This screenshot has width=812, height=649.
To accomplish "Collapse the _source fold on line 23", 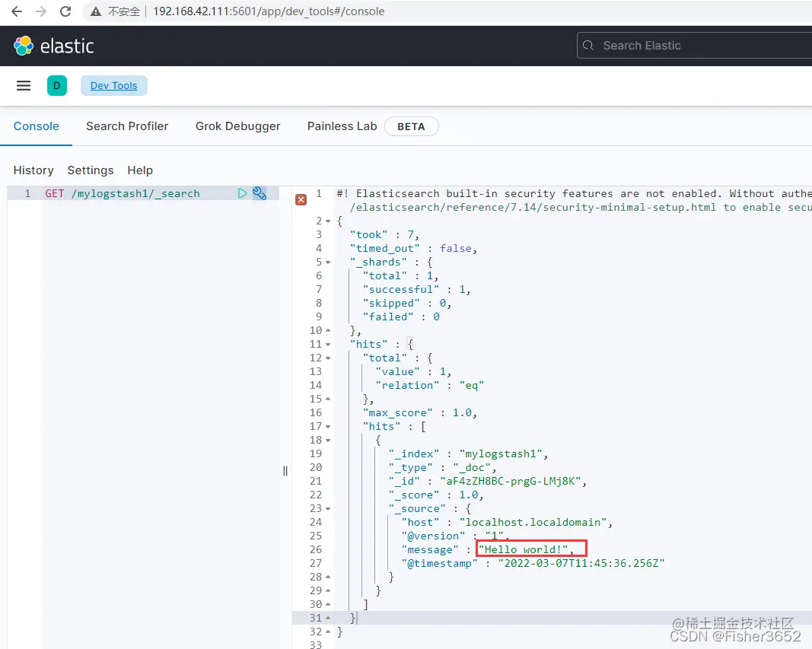I will [x=328, y=509].
